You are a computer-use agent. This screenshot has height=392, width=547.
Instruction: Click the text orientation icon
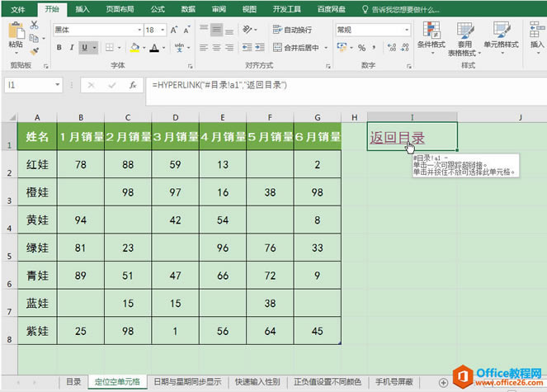point(248,30)
